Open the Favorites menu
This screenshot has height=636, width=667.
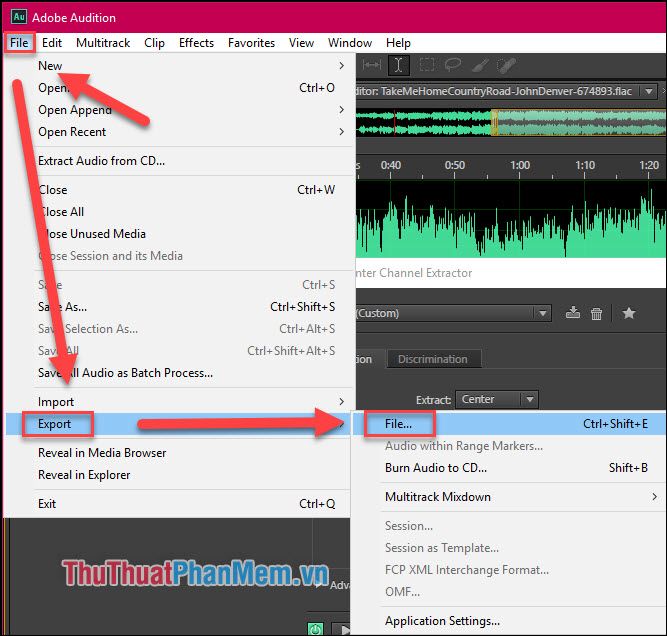(251, 43)
